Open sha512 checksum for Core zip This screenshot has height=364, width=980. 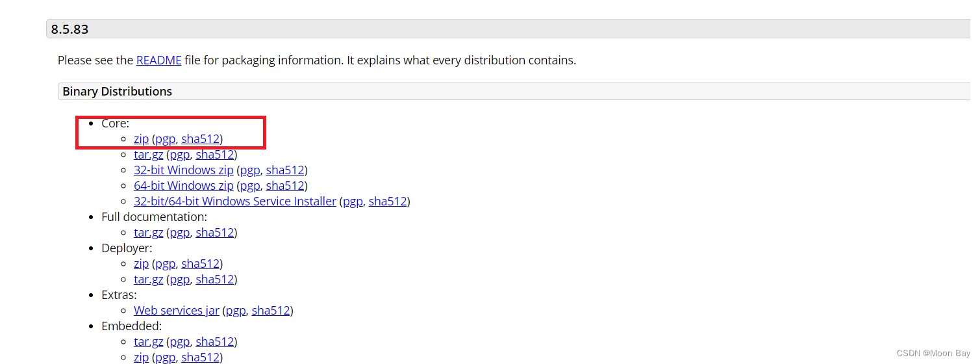coord(201,139)
